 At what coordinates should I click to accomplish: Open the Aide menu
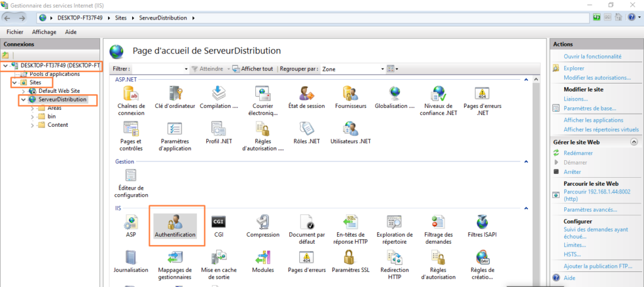click(70, 32)
